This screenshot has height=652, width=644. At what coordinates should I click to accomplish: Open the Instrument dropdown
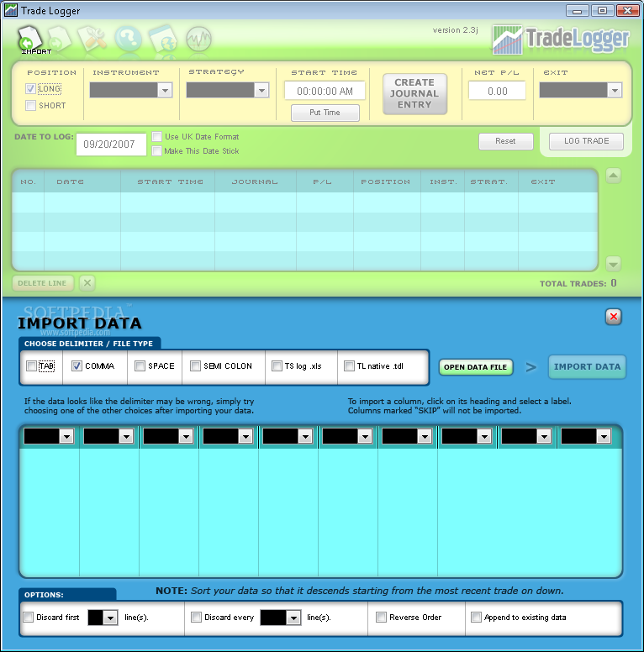[x=131, y=90]
